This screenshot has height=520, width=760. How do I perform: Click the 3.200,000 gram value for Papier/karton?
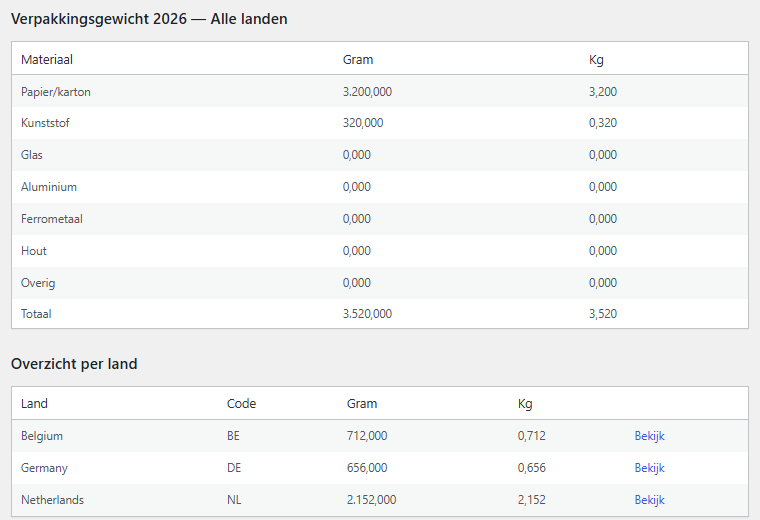[367, 92]
